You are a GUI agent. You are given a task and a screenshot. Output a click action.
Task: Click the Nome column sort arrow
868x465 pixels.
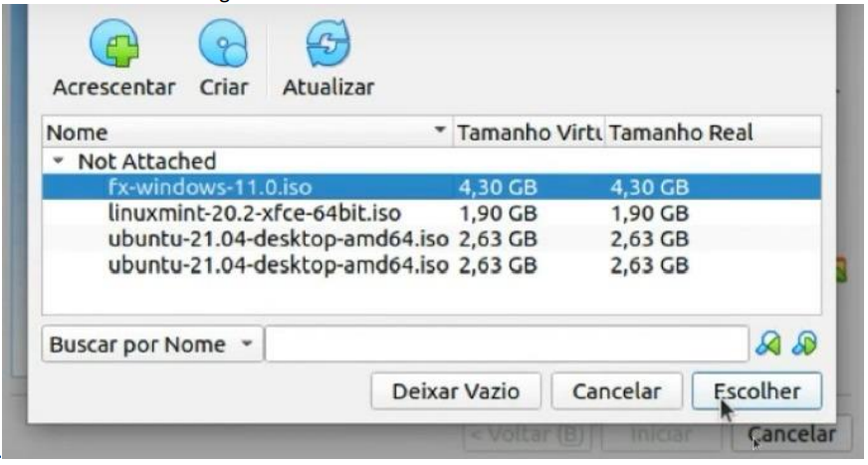click(440, 130)
